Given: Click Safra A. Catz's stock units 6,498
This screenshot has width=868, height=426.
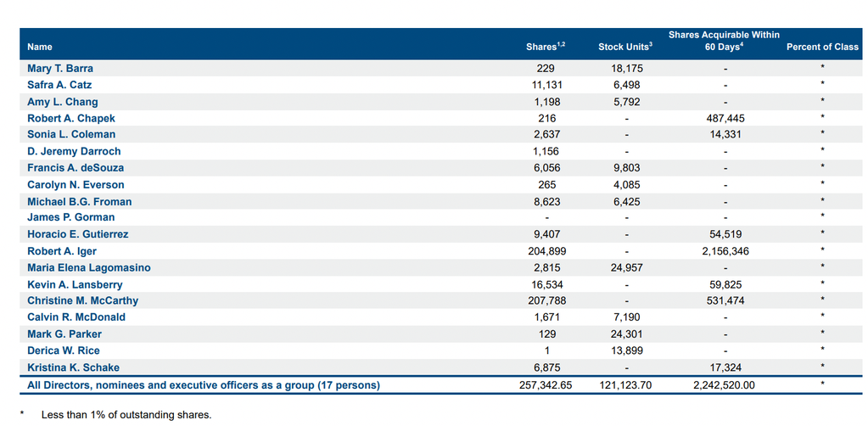Looking at the screenshot, I should (x=626, y=86).
